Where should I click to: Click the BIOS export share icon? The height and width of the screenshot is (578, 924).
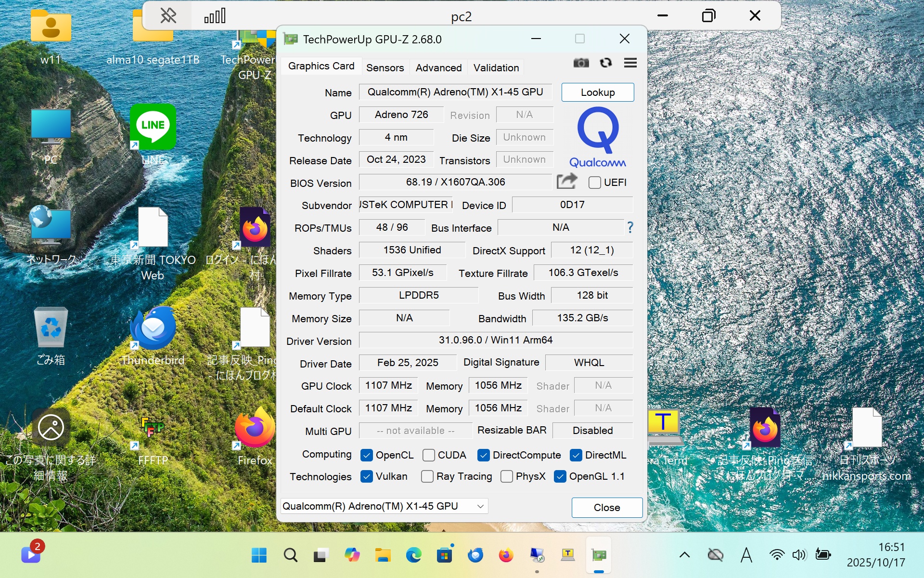pyautogui.click(x=566, y=182)
